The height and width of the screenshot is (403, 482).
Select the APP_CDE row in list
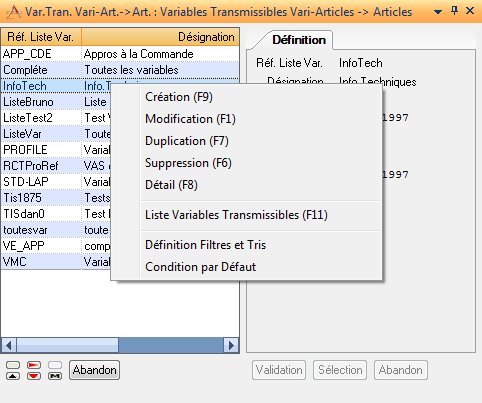click(x=120, y=54)
